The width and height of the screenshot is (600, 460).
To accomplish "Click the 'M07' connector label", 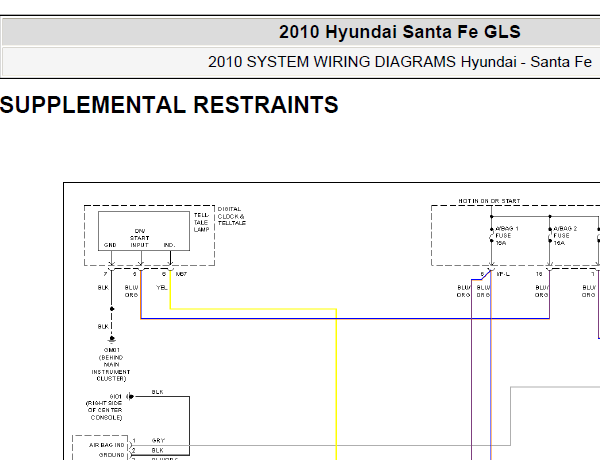I will click(x=181, y=274).
